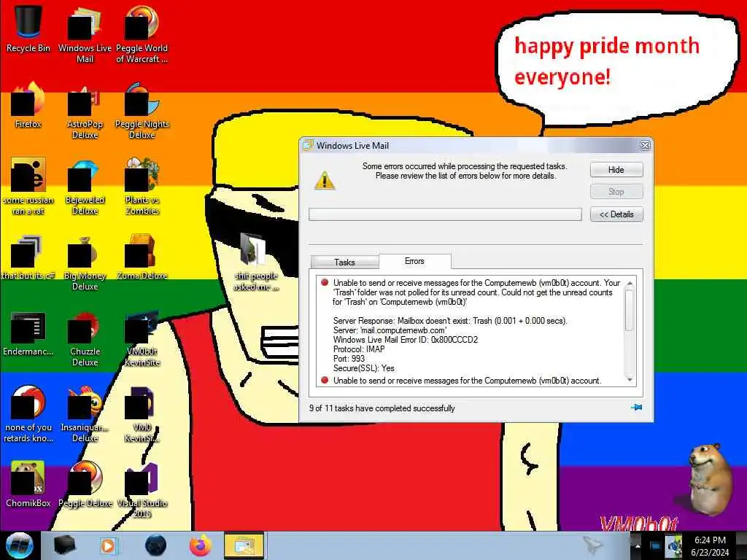Click the Server 'mail.computernewb.com' line

390,330
